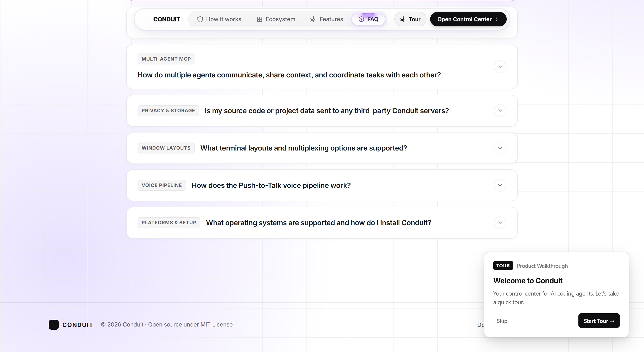Click the shield icon beside How it works

[200, 19]
